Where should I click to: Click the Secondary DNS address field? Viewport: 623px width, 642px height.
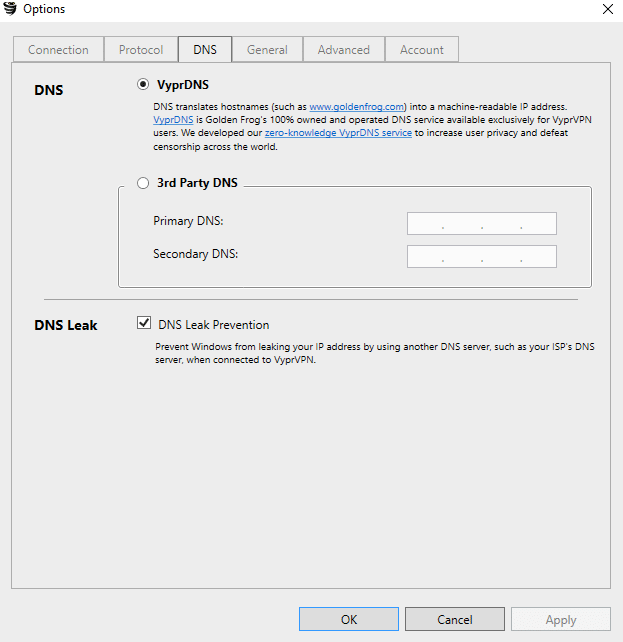point(482,256)
